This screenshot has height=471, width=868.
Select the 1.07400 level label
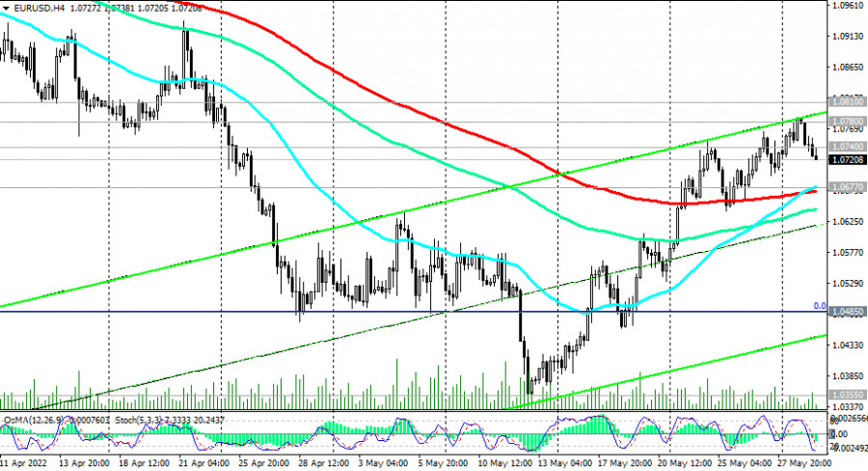(848, 147)
